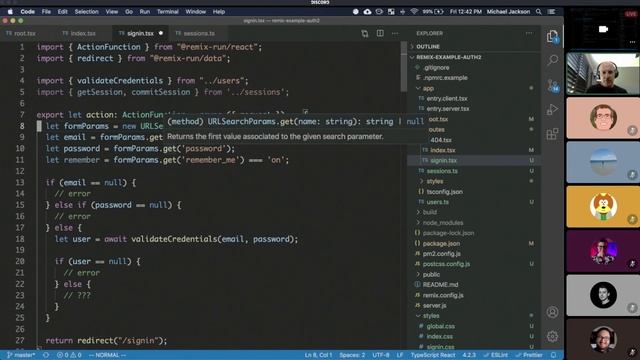Click line number 18 in the gutter
This screenshot has height=360, width=640.
tap(20, 239)
